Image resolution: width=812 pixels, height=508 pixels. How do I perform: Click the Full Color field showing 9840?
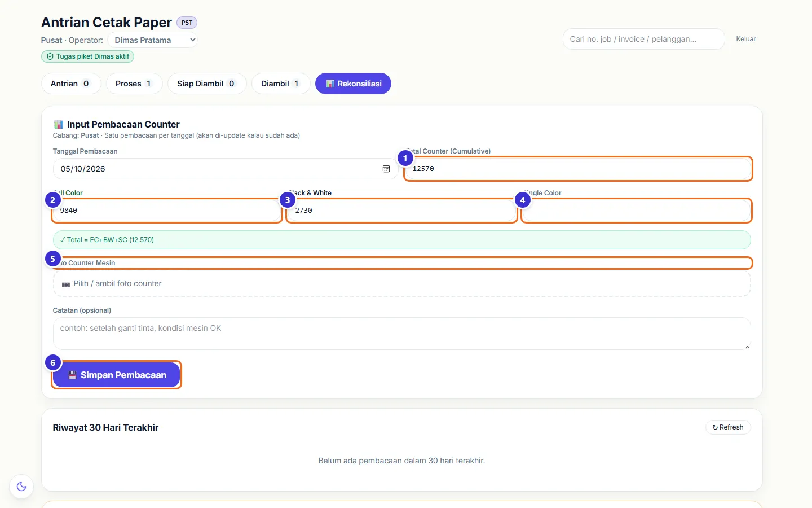point(167,211)
